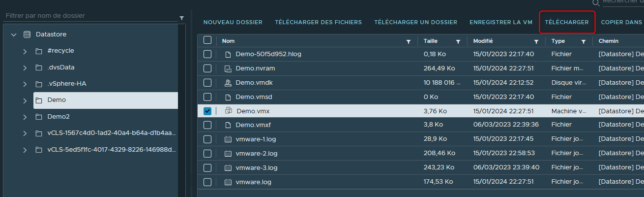Expand the Demo2 folder
The width and height of the screenshot is (644, 197).
tap(25, 117)
